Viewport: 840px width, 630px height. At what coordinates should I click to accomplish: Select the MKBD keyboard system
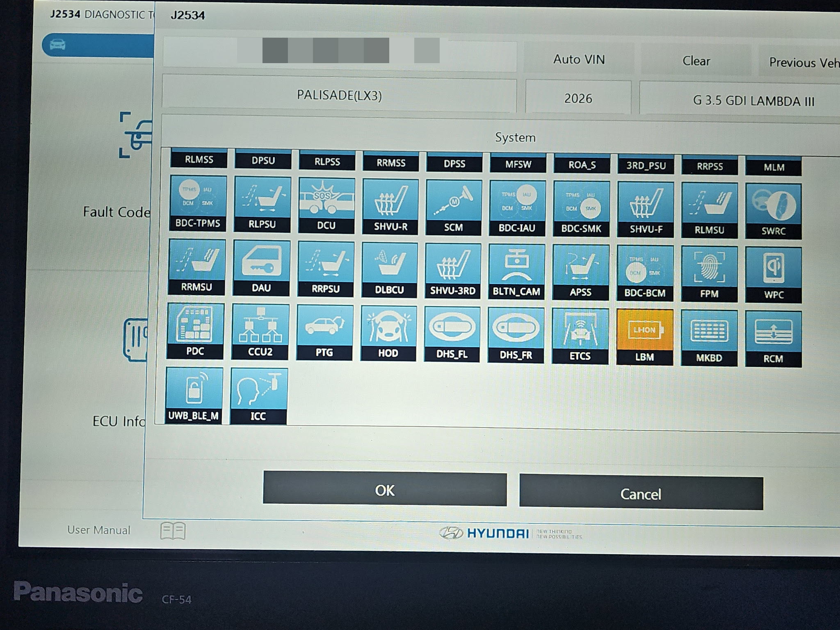pyautogui.click(x=709, y=338)
